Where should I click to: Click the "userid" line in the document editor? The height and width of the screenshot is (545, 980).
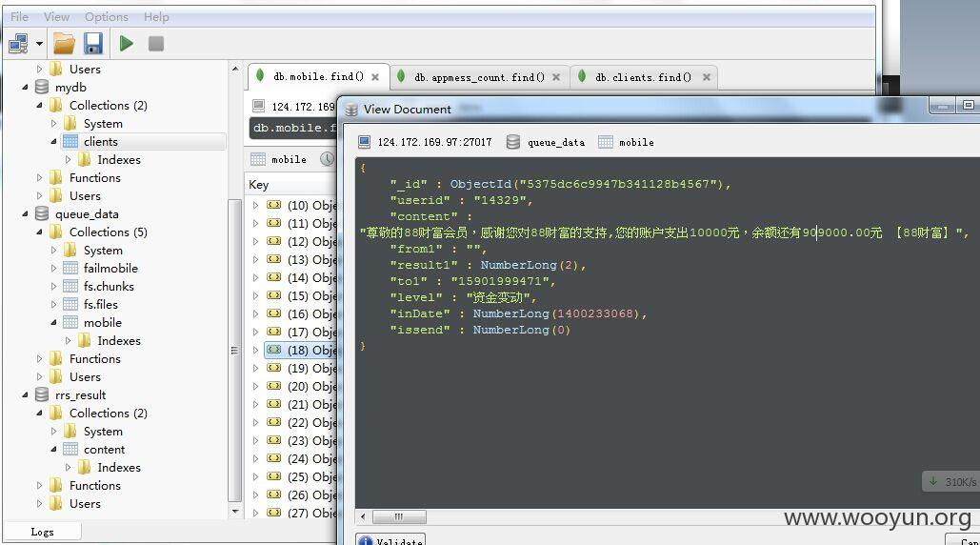click(x=461, y=200)
